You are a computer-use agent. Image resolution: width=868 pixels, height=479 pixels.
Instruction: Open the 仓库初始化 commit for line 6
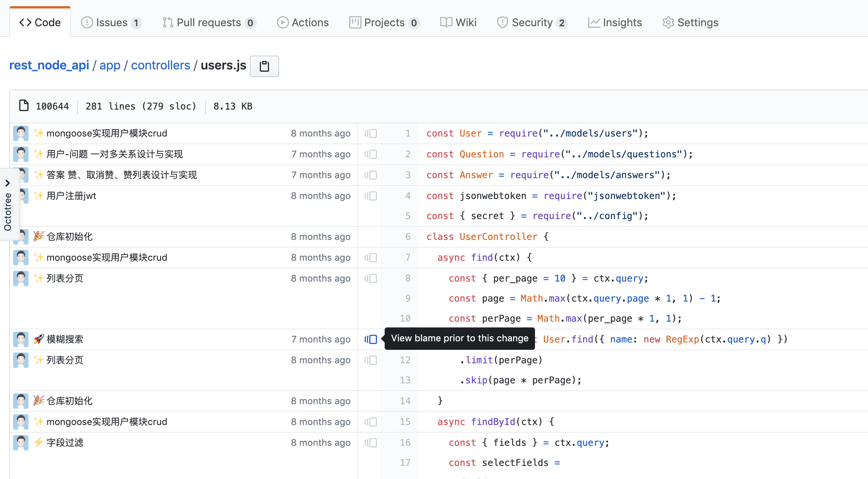pyautogui.click(x=69, y=237)
